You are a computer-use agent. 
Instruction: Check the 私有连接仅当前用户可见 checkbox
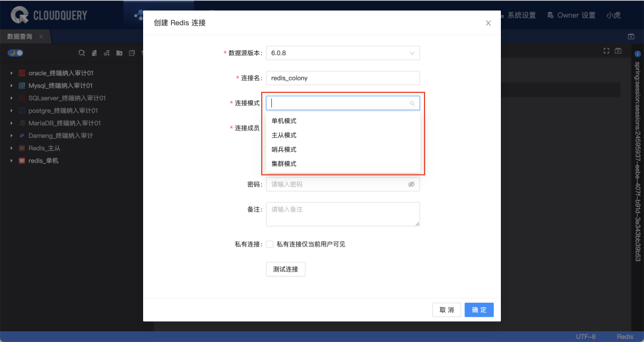click(x=270, y=244)
